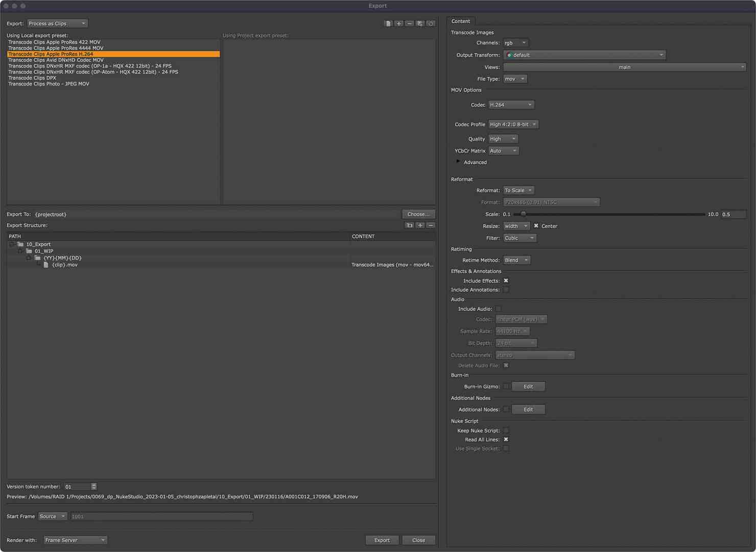
Task: Open the Codec Profile dropdown
Action: pos(513,124)
